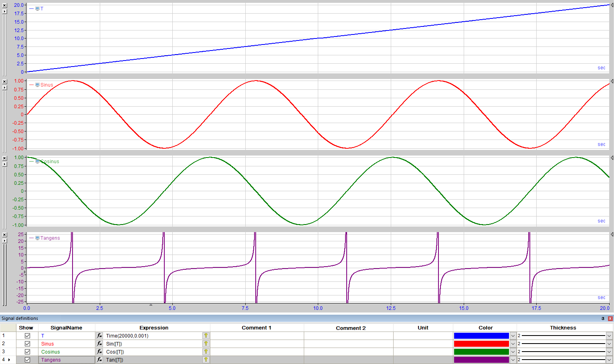Screen dimensions: 614x364
Task: Click the Comment 1 cell for signal T
Action: tap(257, 336)
